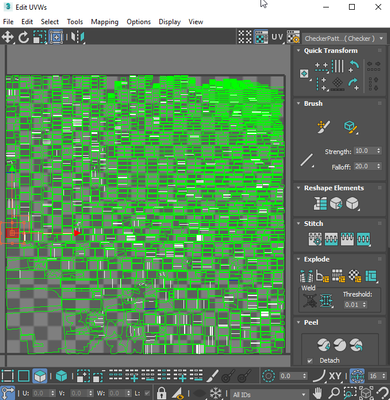Click Rotate 90 counter-clockwise arrow
The image size is (390, 400).
(354, 66)
